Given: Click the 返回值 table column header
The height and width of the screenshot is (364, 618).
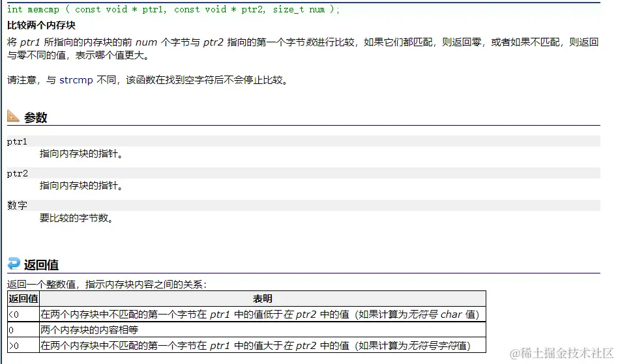Looking at the screenshot, I should click(23, 299).
